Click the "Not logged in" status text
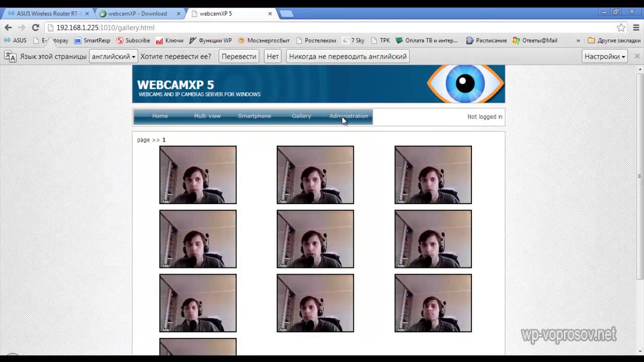 click(x=485, y=117)
